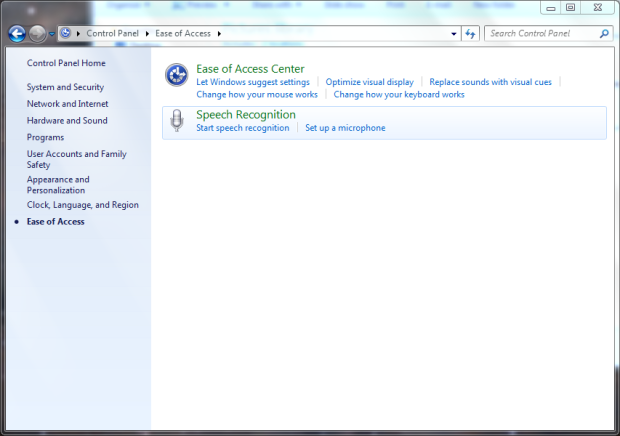Click the Ease of Access Center icon
The width and height of the screenshot is (620, 436).
177,75
